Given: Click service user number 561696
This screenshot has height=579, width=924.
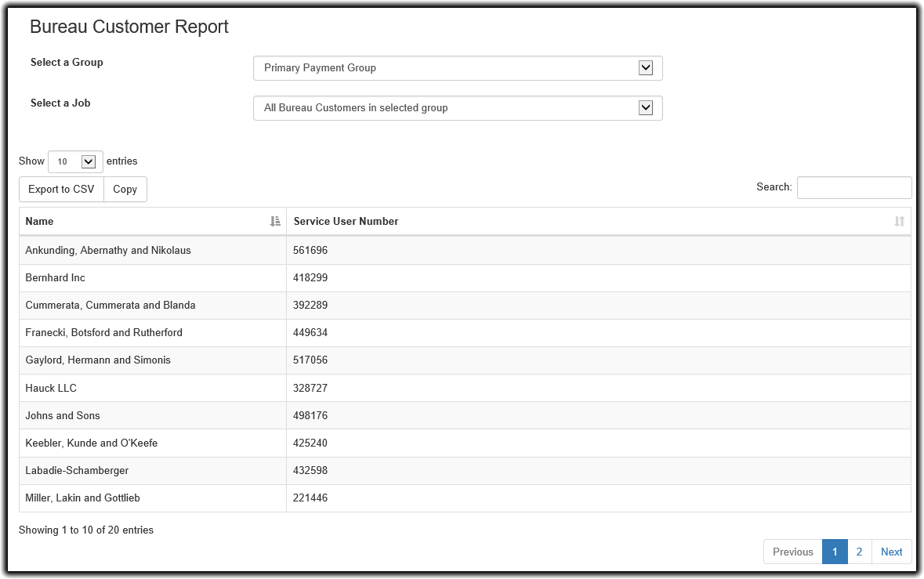Looking at the screenshot, I should (x=310, y=251).
